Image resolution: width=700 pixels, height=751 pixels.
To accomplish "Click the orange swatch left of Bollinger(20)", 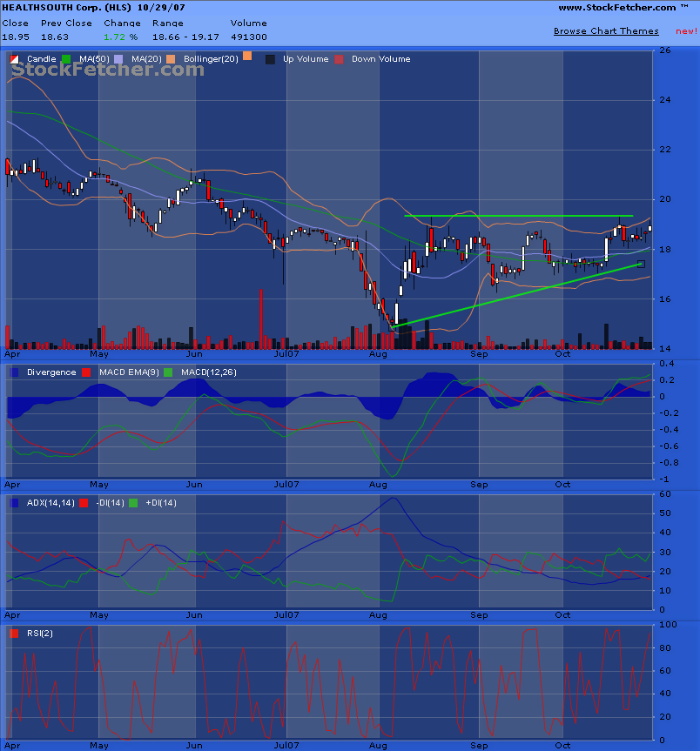I will pyautogui.click(x=171, y=59).
